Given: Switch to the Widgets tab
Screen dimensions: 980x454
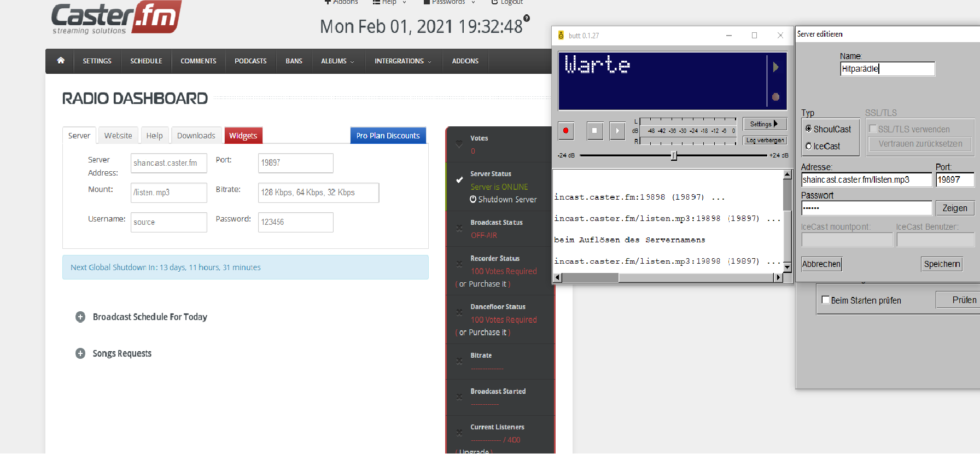Looking at the screenshot, I should click(243, 136).
